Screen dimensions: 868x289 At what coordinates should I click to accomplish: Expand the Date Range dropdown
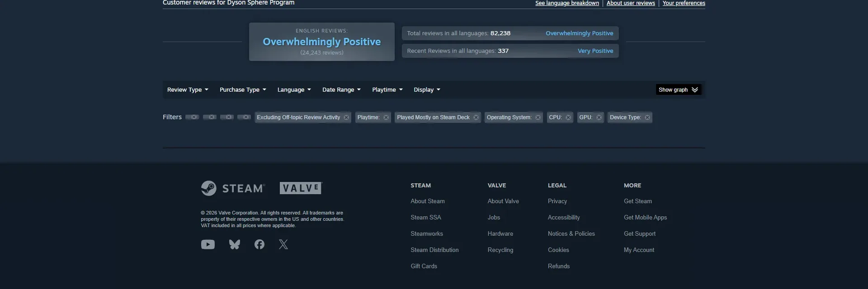coord(341,90)
